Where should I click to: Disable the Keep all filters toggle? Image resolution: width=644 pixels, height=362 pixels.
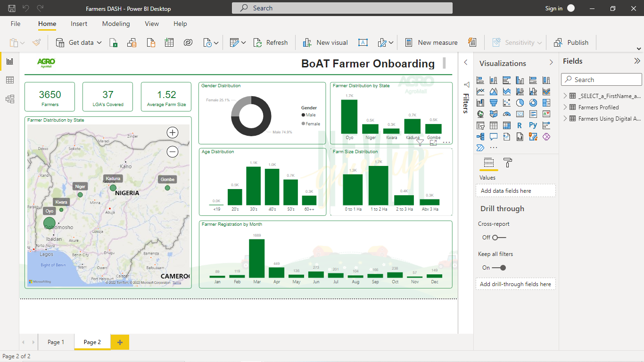point(500,267)
